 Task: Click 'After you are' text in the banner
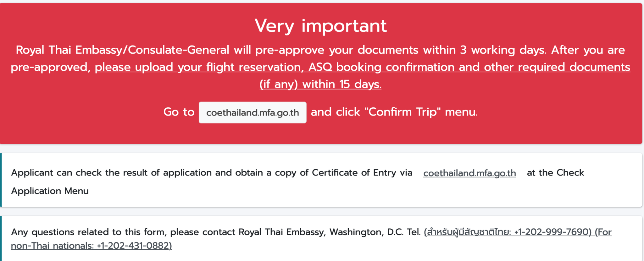click(588, 50)
